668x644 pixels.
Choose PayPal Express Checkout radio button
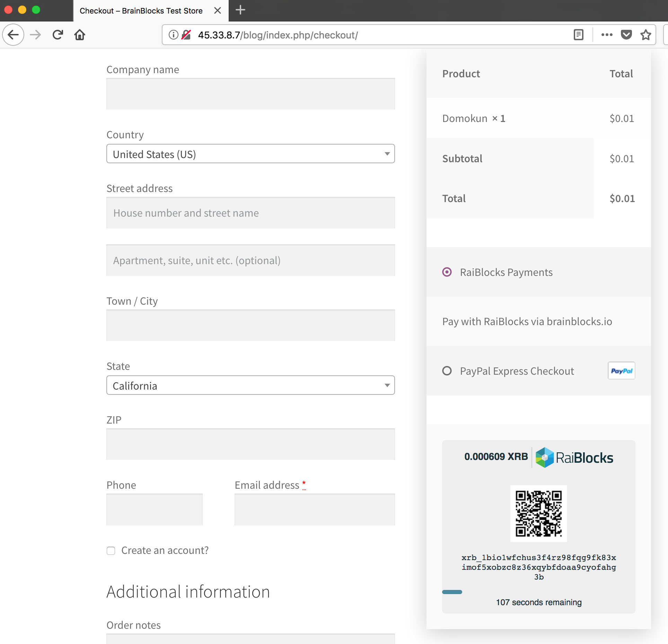pos(447,371)
